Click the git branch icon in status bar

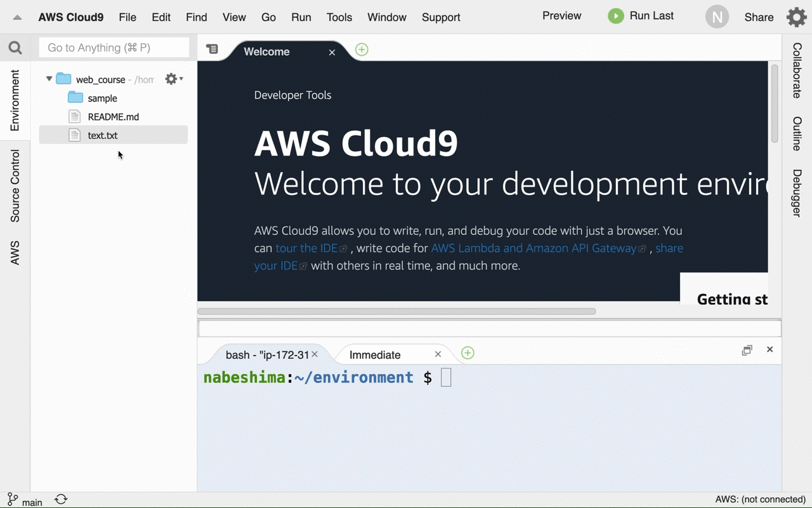pos(13,499)
